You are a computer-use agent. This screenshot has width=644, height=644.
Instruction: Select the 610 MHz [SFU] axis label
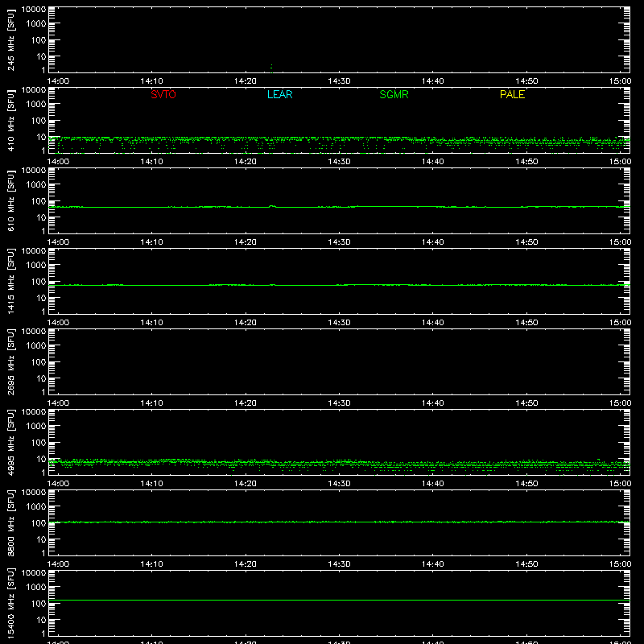11,200
